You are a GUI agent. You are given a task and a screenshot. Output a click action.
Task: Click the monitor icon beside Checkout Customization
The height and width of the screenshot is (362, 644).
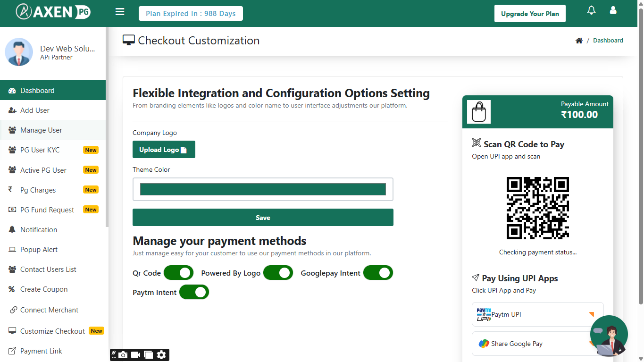click(x=129, y=40)
